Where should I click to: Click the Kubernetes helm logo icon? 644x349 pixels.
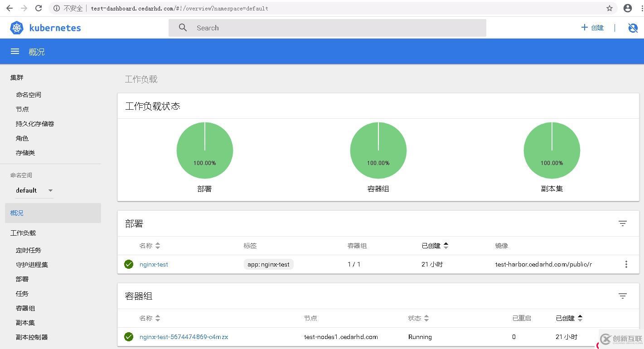(17, 28)
